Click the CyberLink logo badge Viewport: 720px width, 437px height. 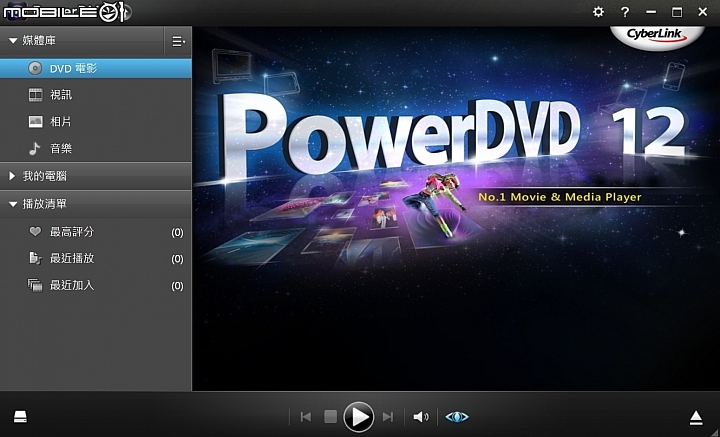click(657, 37)
